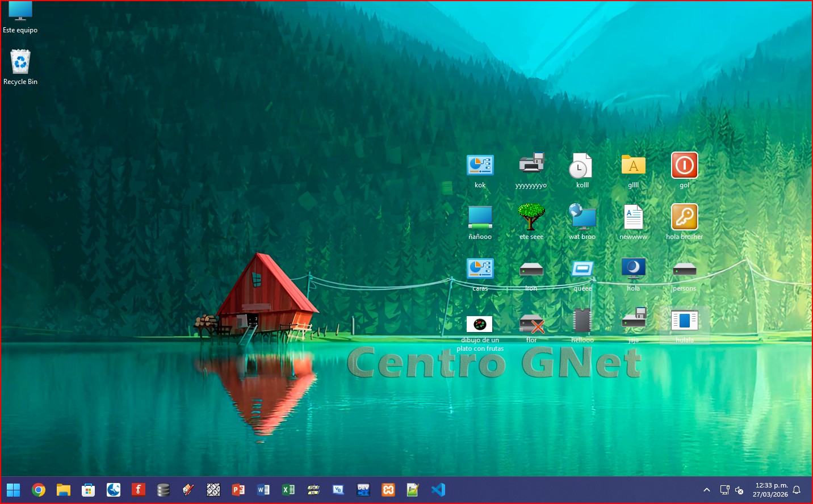Open the Windows Start menu
Viewport: 813px width, 504px height.
tap(13, 490)
